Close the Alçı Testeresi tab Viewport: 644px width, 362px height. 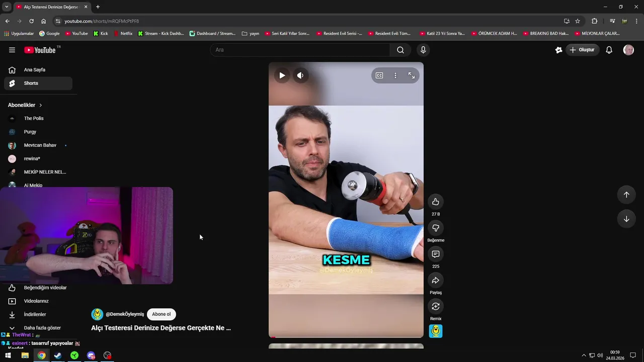[86, 7]
